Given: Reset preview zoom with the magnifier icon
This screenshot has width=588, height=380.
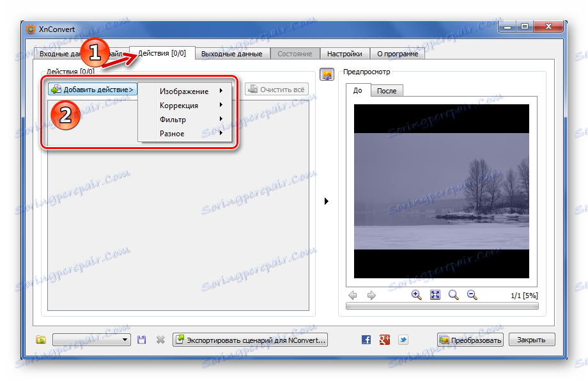Looking at the screenshot, I should click(x=453, y=295).
